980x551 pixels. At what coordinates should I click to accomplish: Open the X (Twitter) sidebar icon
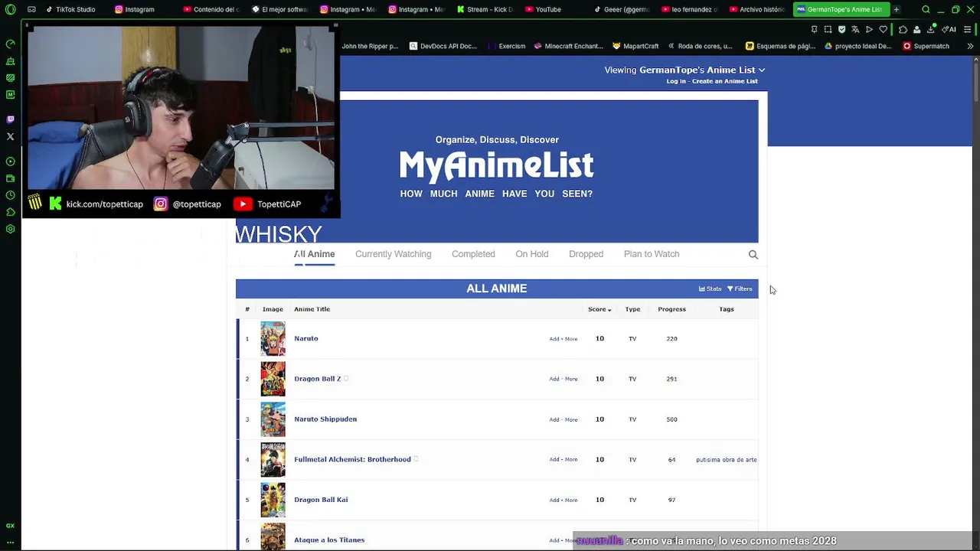pos(10,136)
